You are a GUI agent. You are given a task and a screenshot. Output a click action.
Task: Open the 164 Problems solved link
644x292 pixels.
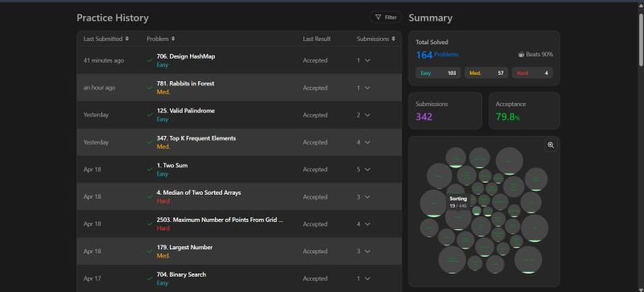[437, 55]
